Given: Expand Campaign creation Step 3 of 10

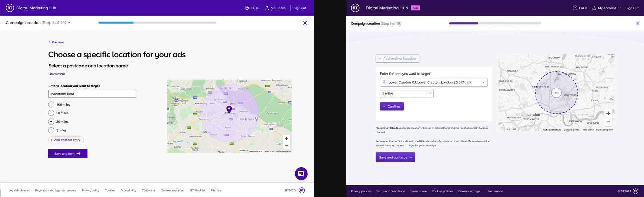Looking at the screenshot, I should tap(38, 23).
